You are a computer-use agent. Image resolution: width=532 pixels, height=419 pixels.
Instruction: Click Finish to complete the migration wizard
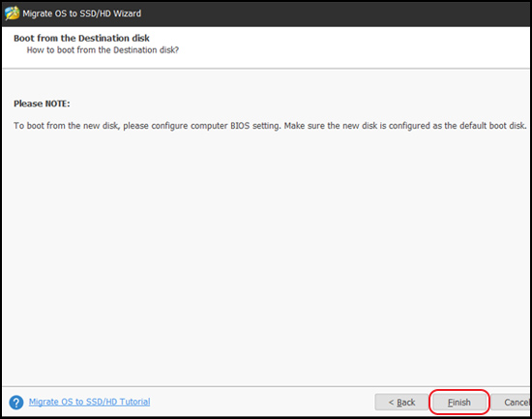(459, 403)
